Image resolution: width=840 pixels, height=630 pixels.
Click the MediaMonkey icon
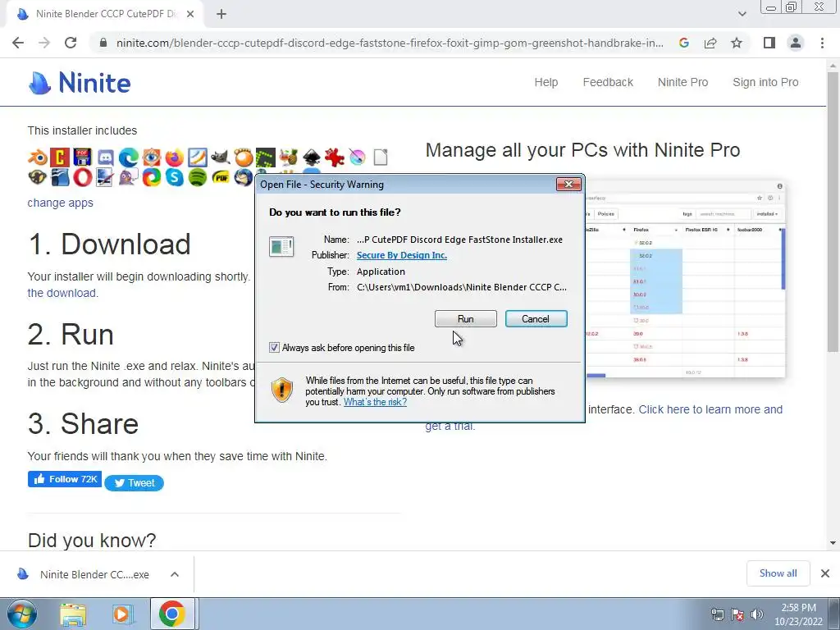[x=38, y=177]
